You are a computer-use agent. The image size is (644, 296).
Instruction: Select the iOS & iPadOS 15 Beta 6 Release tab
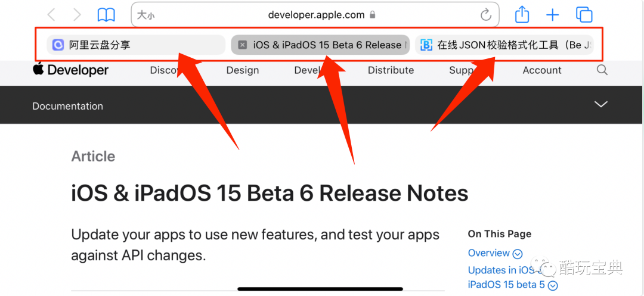[320, 45]
